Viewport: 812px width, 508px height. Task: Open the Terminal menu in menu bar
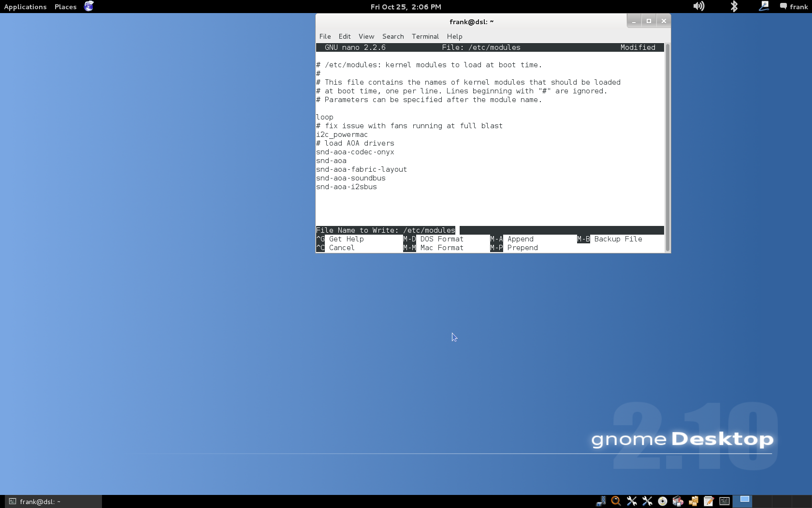coord(425,36)
